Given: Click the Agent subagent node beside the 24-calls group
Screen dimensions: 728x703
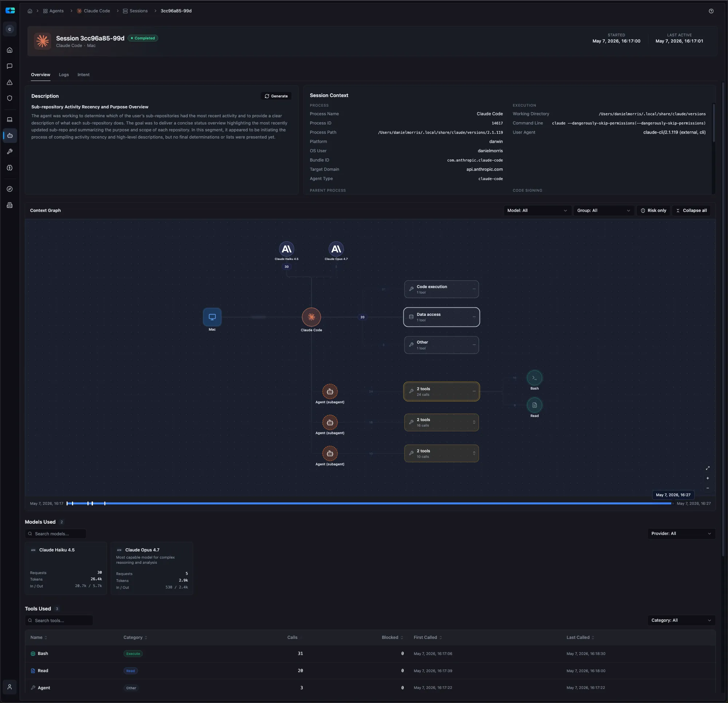Looking at the screenshot, I should coord(330,391).
